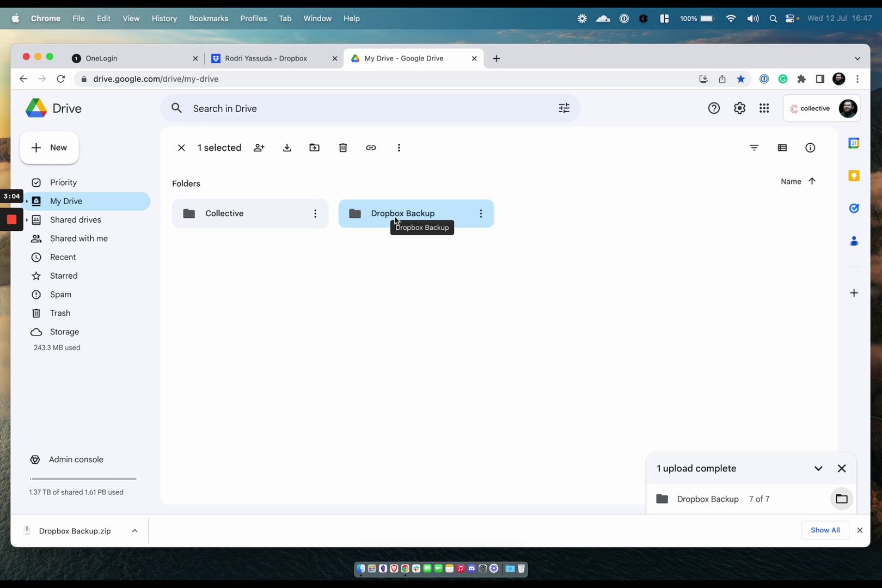Open the Chrome History menu
The image size is (882, 588).
(x=164, y=18)
